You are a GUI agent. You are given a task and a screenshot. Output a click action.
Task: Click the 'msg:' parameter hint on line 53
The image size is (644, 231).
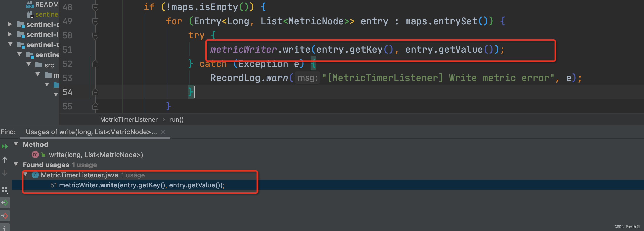tap(308, 78)
